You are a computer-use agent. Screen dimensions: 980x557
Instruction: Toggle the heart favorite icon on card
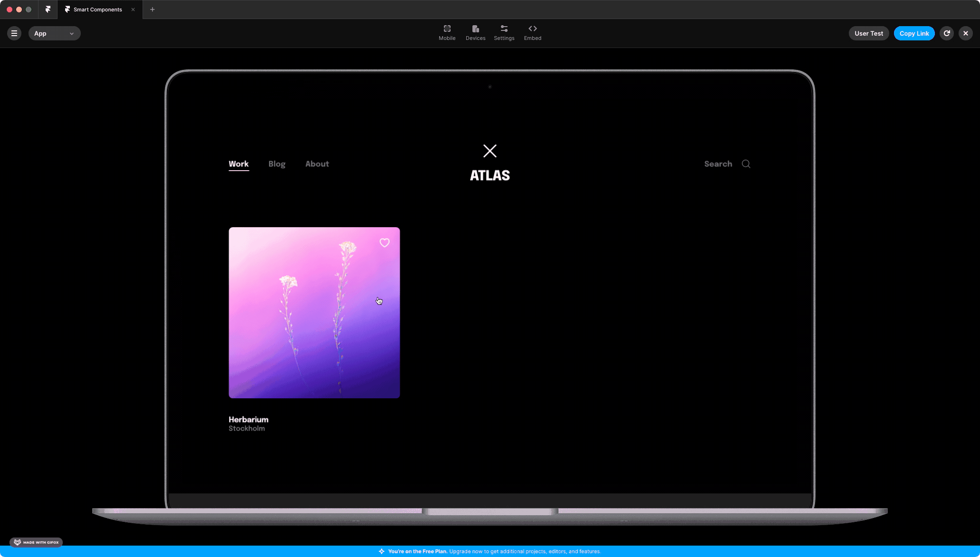(384, 242)
